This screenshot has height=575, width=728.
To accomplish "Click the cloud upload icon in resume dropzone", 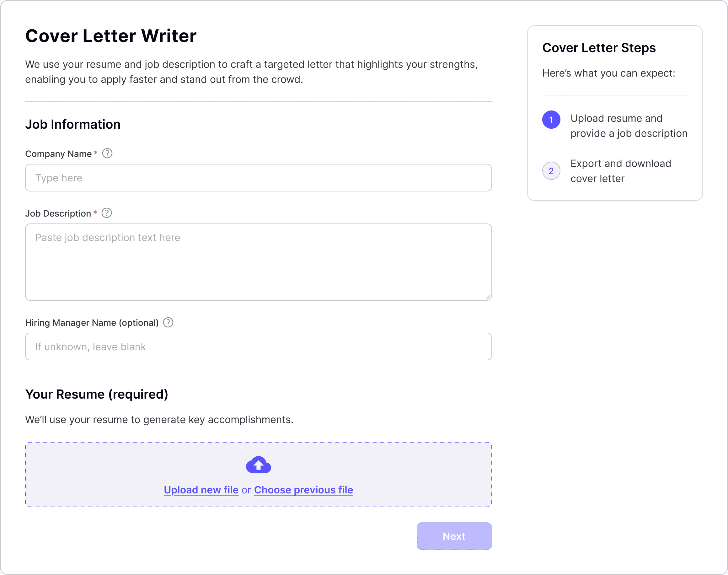I will (259, 465).
